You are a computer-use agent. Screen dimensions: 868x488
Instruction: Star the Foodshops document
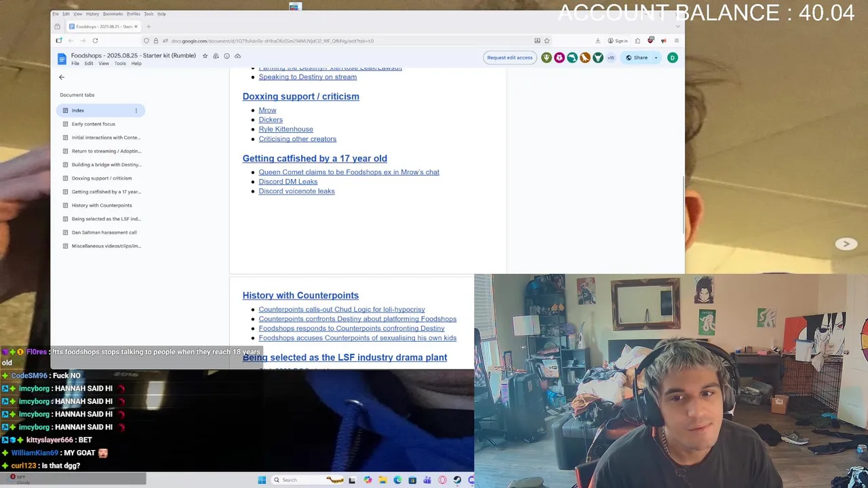coord(205,56)
